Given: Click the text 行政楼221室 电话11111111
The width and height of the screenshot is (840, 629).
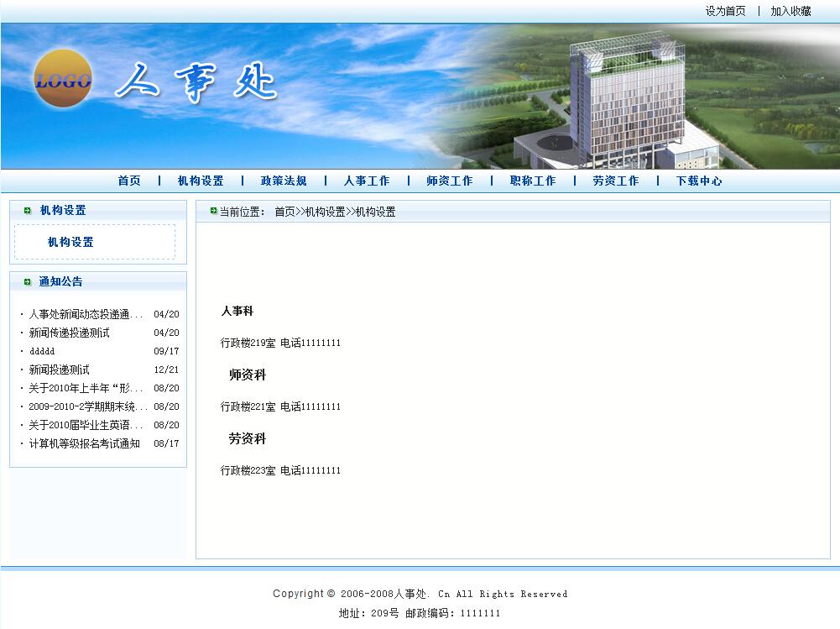Looking at the screenshot, I should 281,406.
